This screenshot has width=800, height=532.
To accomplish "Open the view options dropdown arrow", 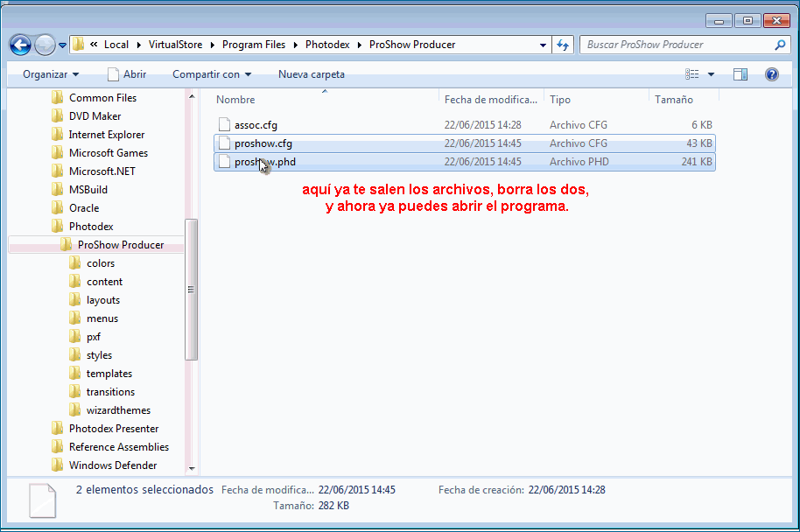I will click(711, 74).
